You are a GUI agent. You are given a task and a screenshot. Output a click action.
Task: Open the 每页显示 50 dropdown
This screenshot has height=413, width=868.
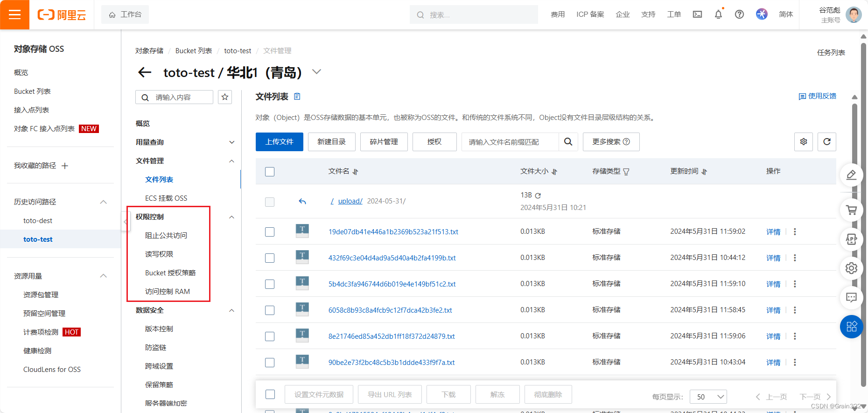[708, 397]
